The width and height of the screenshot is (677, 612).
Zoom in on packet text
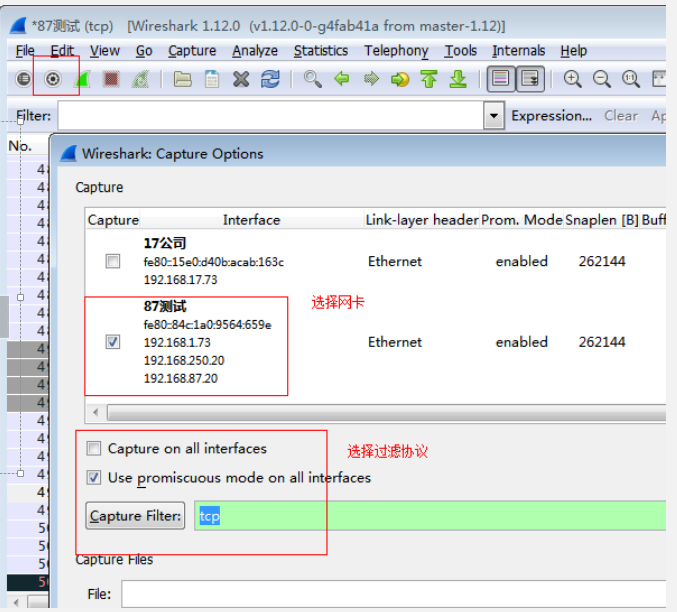573,79
